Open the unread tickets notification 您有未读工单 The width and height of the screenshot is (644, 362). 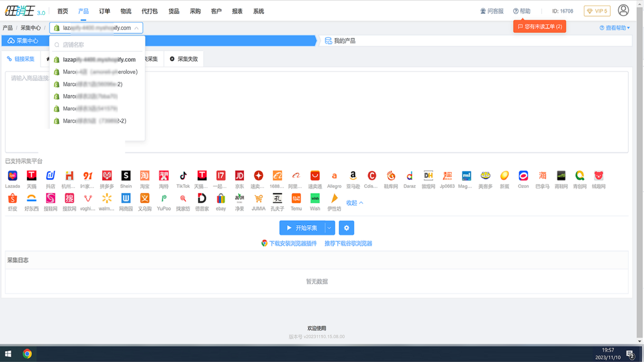539,27
